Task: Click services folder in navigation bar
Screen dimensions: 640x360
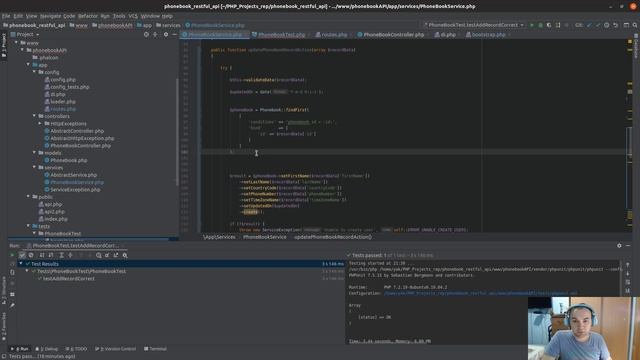Action: (x=168, y=25)
